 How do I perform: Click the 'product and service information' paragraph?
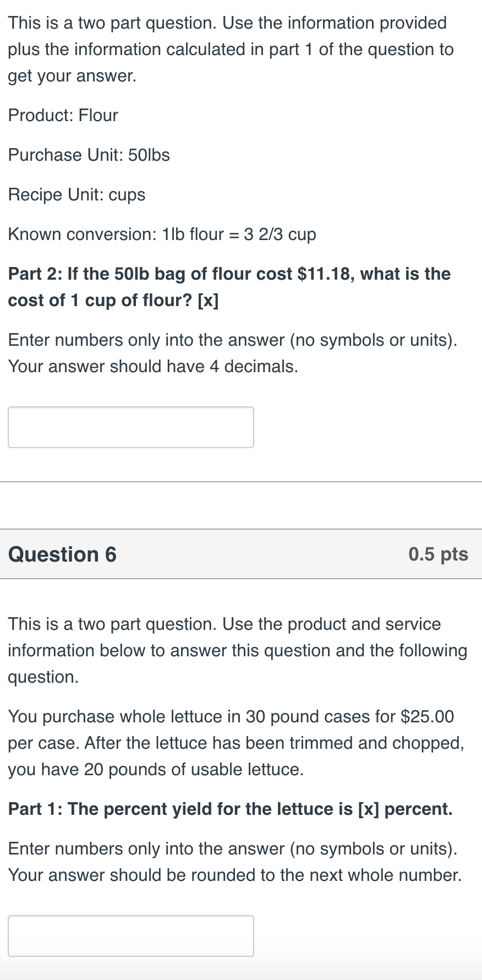(238, 650)
